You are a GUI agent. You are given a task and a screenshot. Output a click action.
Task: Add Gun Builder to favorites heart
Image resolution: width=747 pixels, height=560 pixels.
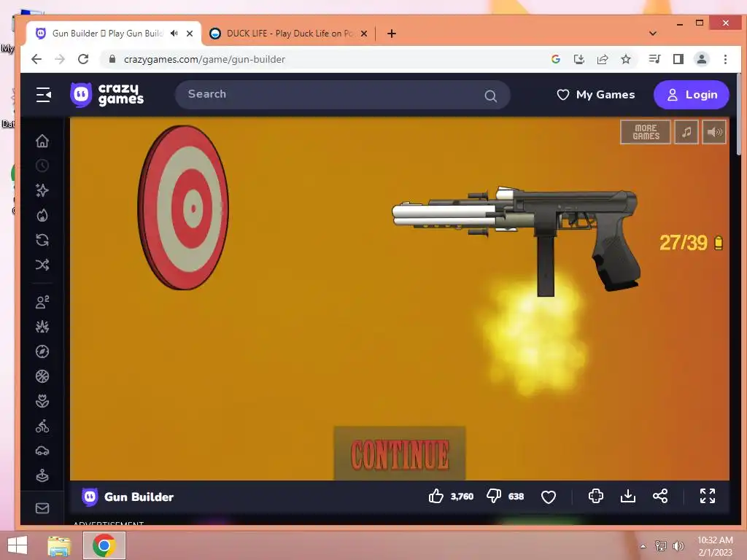[549, 497]
